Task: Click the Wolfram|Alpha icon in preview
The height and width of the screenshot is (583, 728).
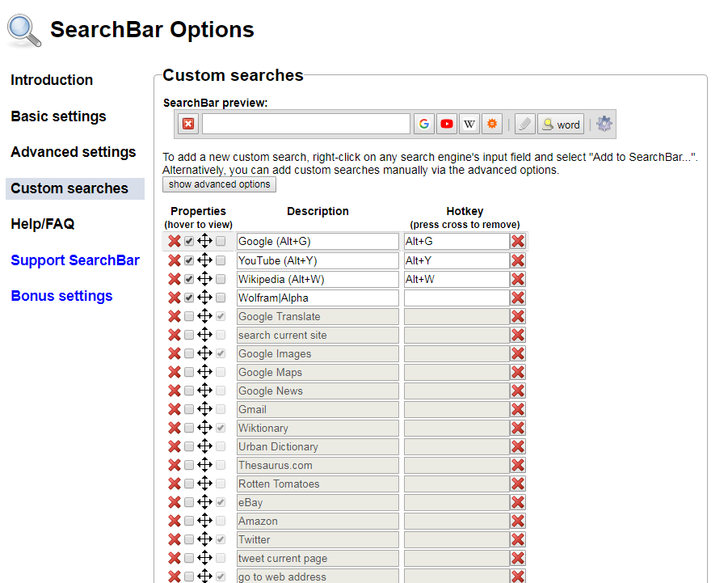Action: pyautogui.click(x=492, y=124)
